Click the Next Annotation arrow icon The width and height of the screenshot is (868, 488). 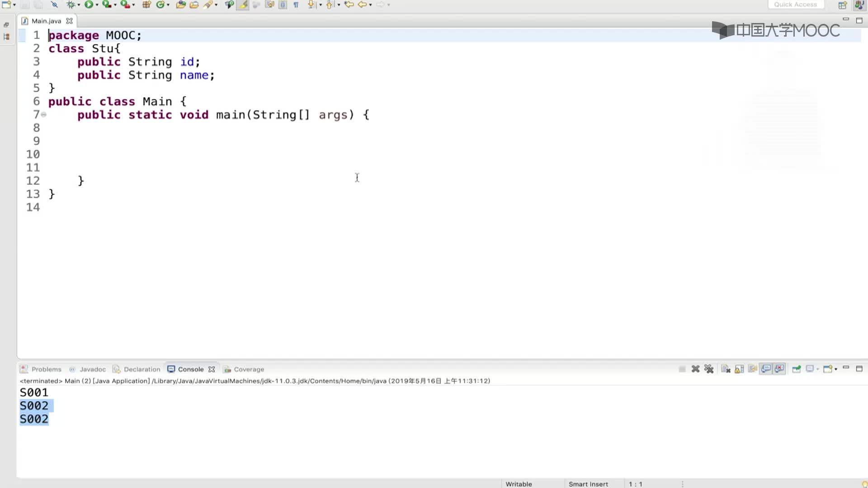click(x=311, y=5)
